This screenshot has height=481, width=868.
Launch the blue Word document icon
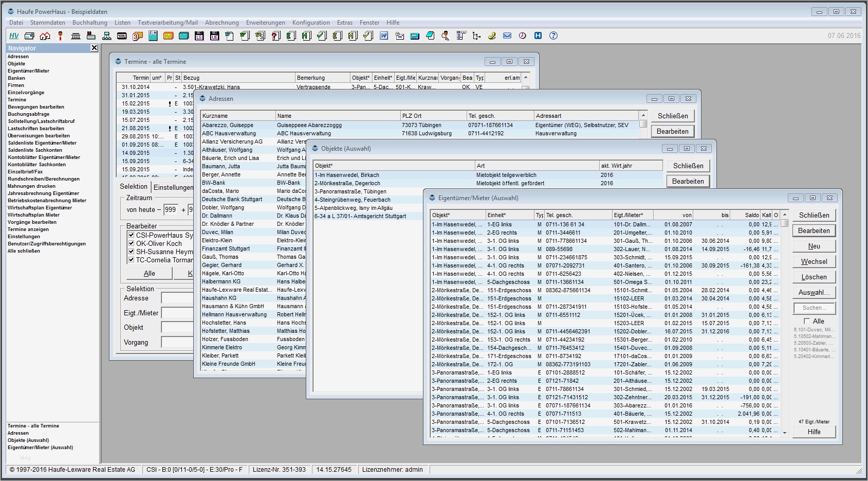384,35
